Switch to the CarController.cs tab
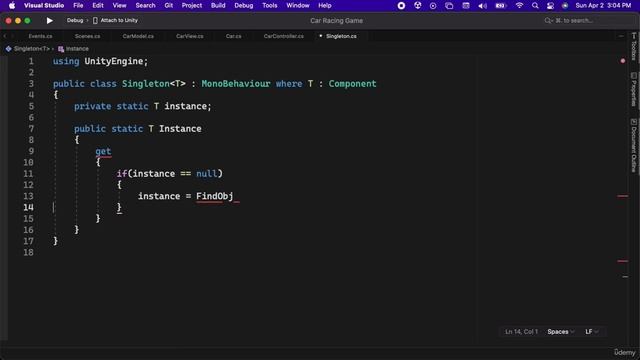The width and height of the screenshot is (640, 360). (x=284, y=36)
